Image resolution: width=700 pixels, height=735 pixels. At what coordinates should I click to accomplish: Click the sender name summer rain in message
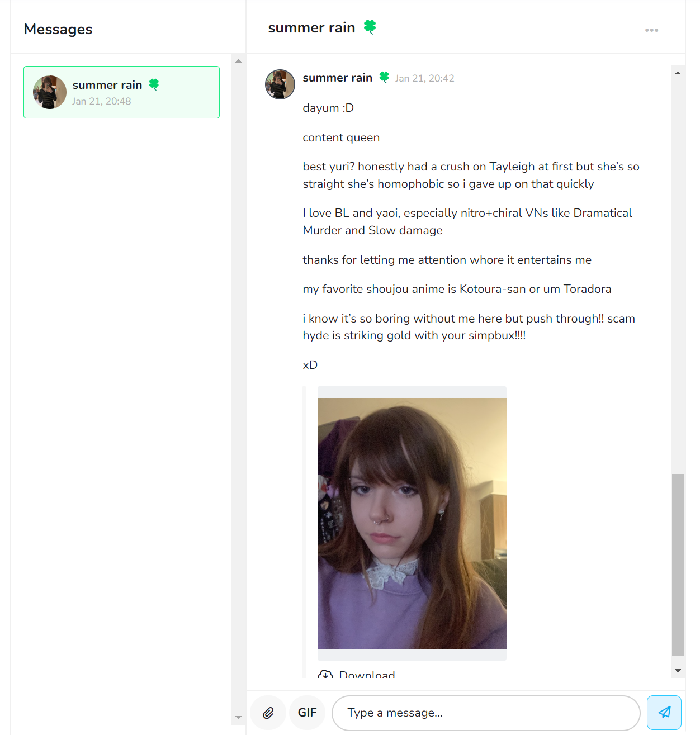[338, 78]
